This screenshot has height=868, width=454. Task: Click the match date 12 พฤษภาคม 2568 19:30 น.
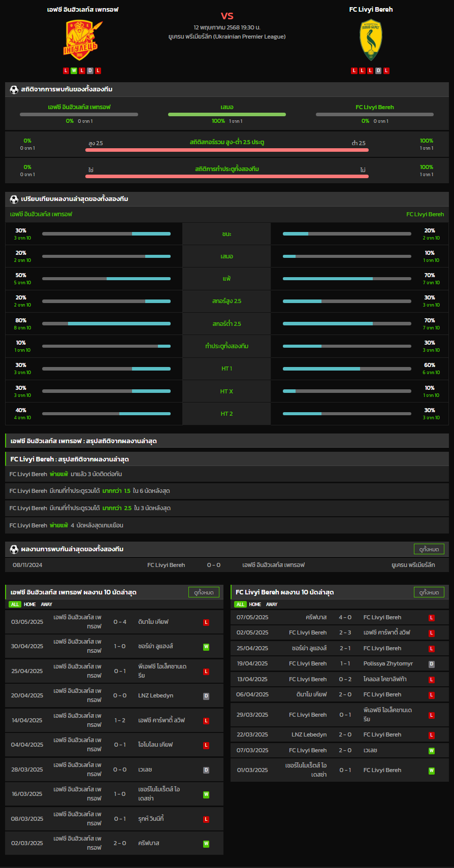[x=227, y=27]
